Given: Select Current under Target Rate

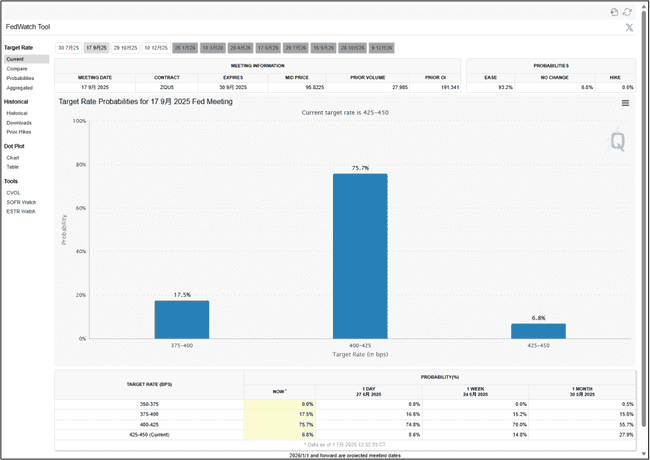Looking at the screenshot, I should [x=27, y=59].
